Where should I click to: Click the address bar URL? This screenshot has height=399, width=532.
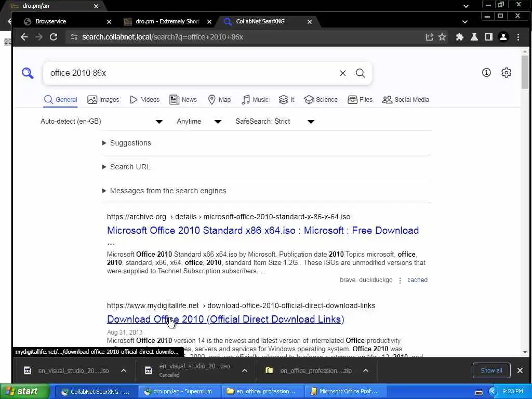[163, 37]
